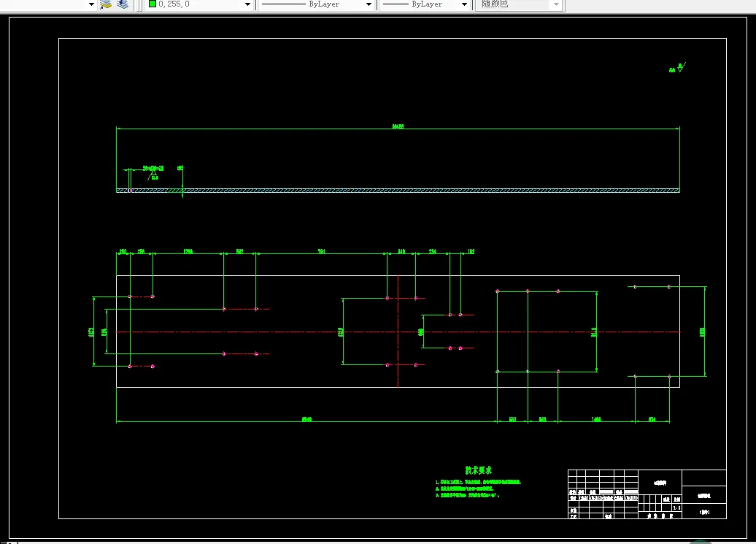Open the layer list dropdown arrow
756x544 pixels.
coord(91,4)
